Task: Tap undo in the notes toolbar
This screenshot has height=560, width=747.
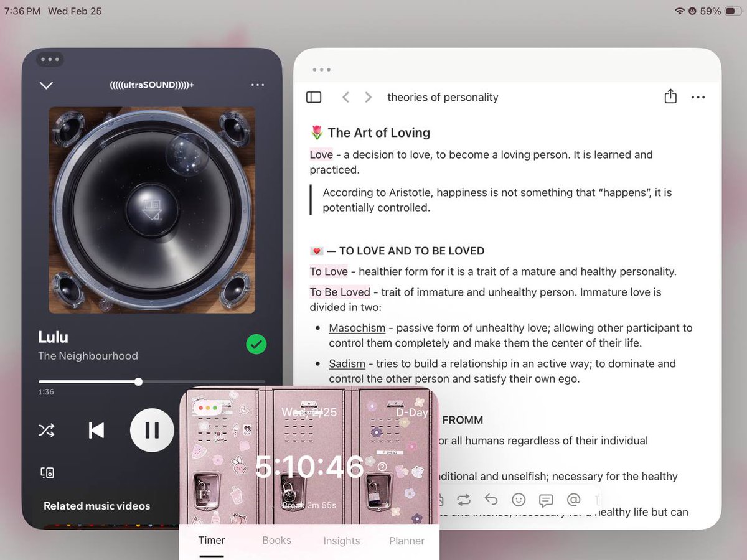Action: (491, 500)
